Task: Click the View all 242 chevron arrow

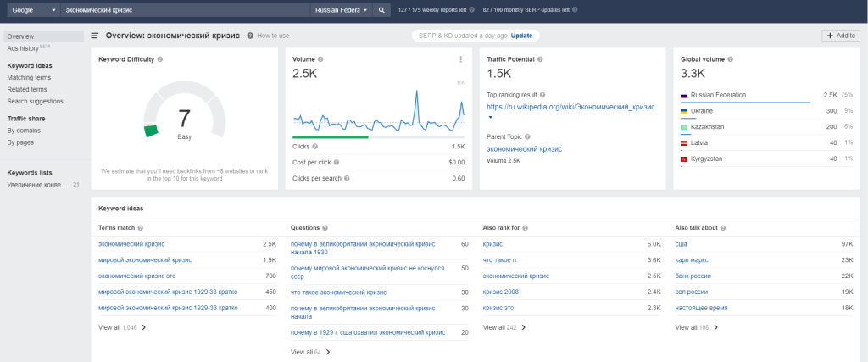Action: [x=523, y=328]
